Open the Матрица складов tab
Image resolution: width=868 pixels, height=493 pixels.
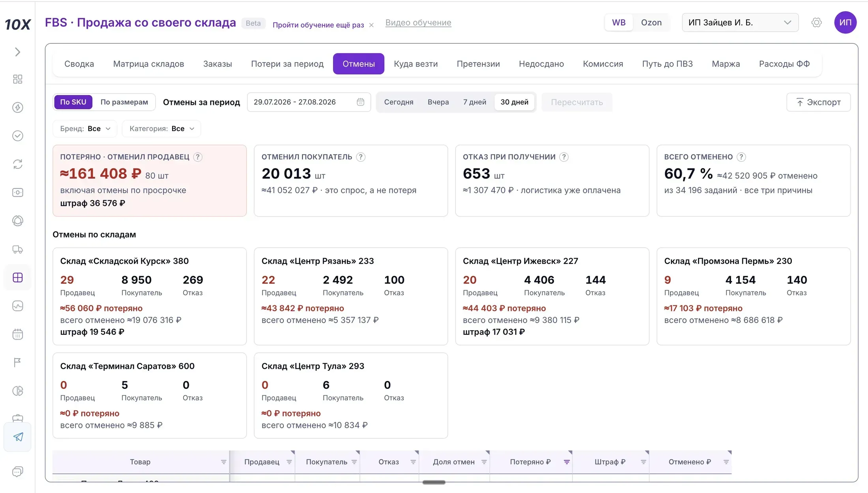(149, 64)
